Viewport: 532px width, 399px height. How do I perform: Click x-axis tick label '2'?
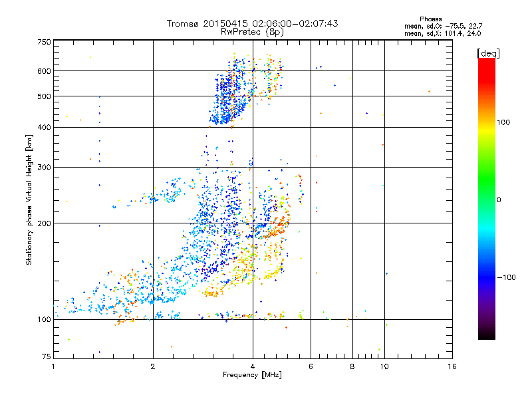coord(153,366)
